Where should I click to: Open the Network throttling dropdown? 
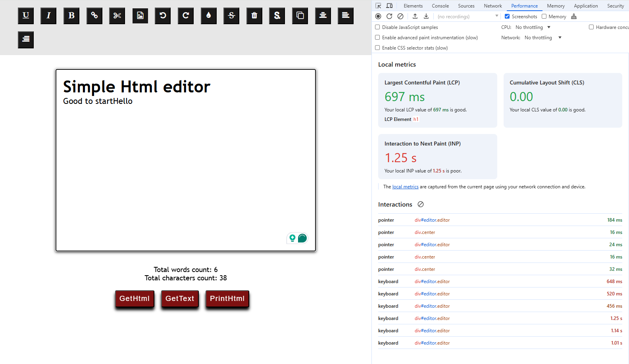tap(543, 38)
